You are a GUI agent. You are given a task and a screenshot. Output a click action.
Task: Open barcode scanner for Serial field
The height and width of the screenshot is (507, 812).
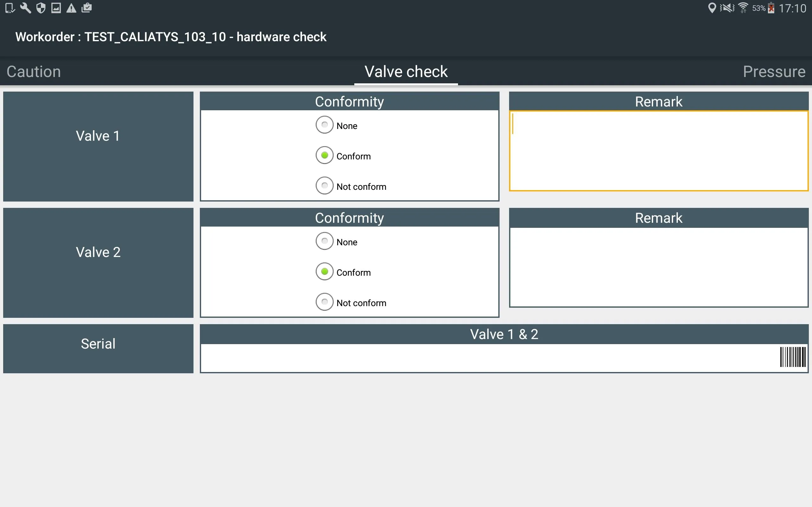point(793,357)
